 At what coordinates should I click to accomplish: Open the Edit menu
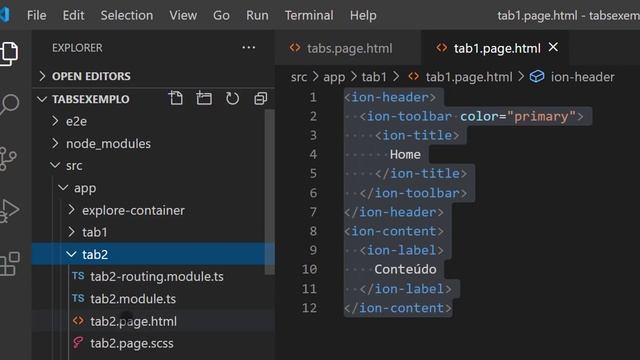click(x=73, y=15)
